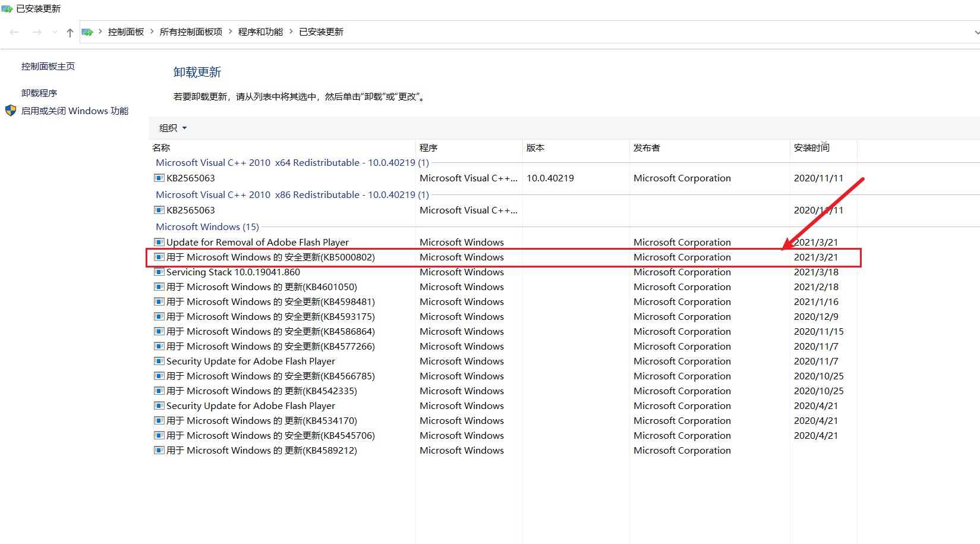Sort by 安装时间 column header
Viewport: 980px width, 544px height.
pos(812,148)
